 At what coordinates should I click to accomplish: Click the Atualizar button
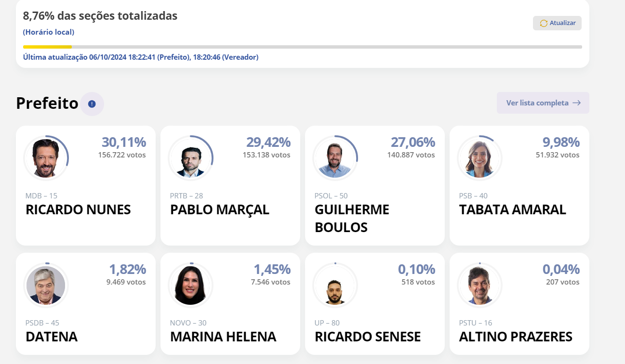557,23
